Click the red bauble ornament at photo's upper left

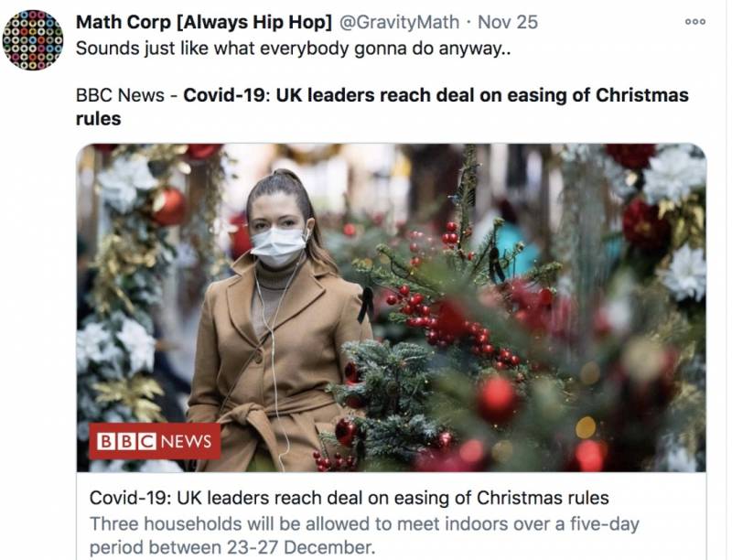[x=169, y=207]
